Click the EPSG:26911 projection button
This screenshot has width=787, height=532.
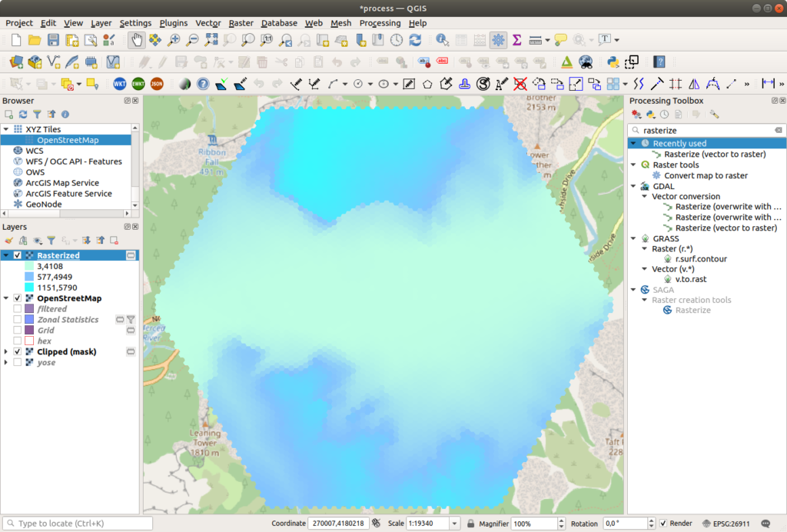pyautogui.click(x=730, y=524)
